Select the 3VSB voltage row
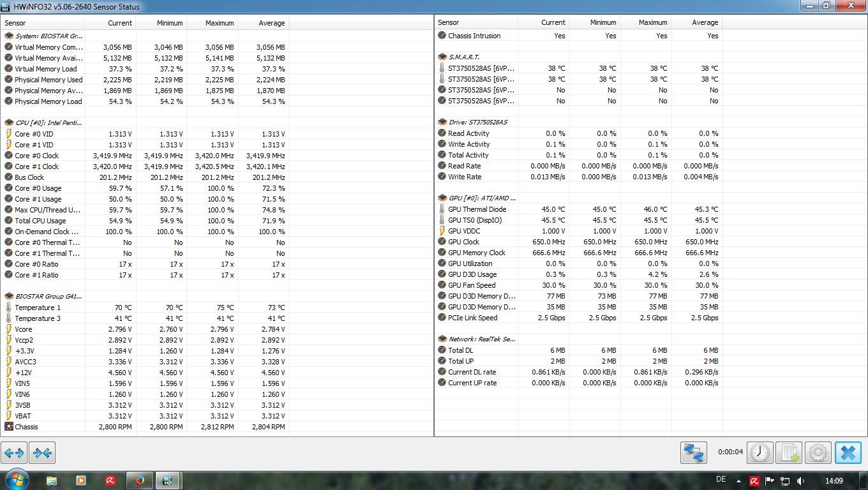The width and height of the screenshot is (868, 490). tap(144, 405)
